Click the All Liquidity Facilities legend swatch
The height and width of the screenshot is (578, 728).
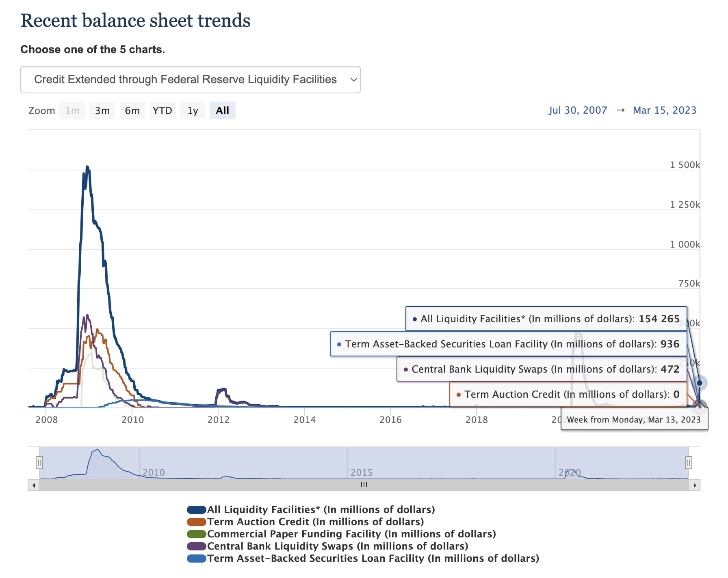pos(197,510)
